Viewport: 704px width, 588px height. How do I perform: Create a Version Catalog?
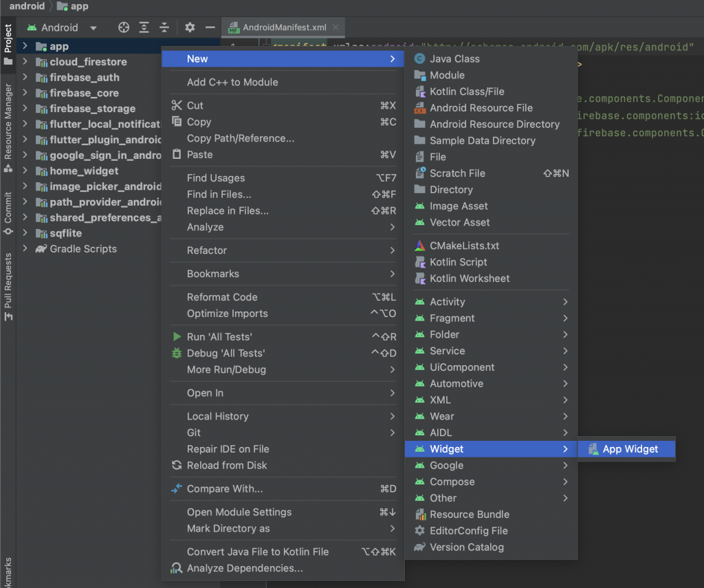(491, 547)
